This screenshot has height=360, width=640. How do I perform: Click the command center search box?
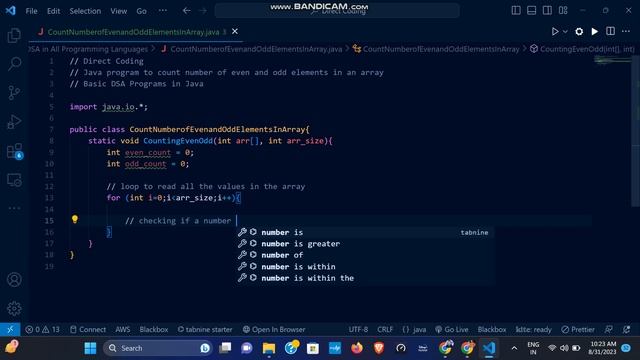[x=337, y=11]
